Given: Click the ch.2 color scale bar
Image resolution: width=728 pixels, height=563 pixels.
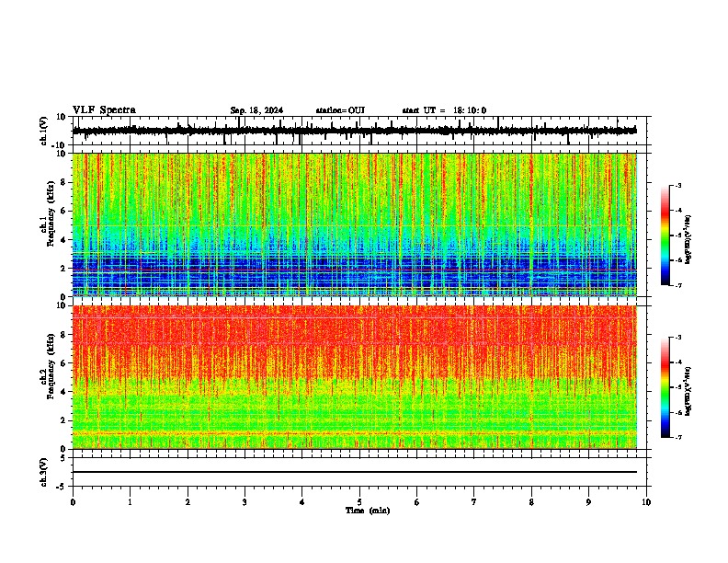Looking at the screenshot, I should [665, 387].
